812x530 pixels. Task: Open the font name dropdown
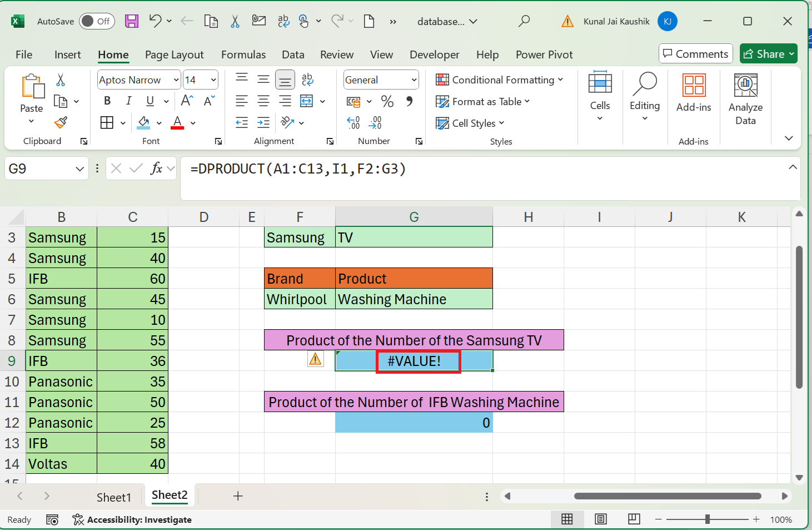point(176,80)
